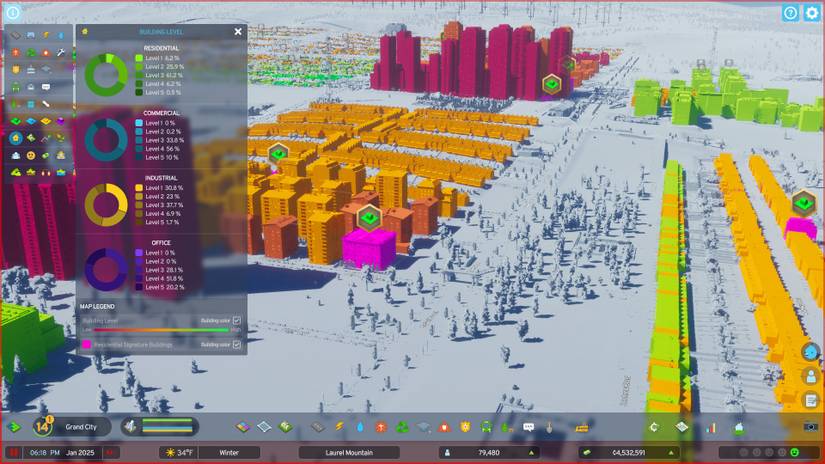This screenshot has width=825, height=464.
Task: Select the Police shield info view icon
Action: tap(16, 69)
